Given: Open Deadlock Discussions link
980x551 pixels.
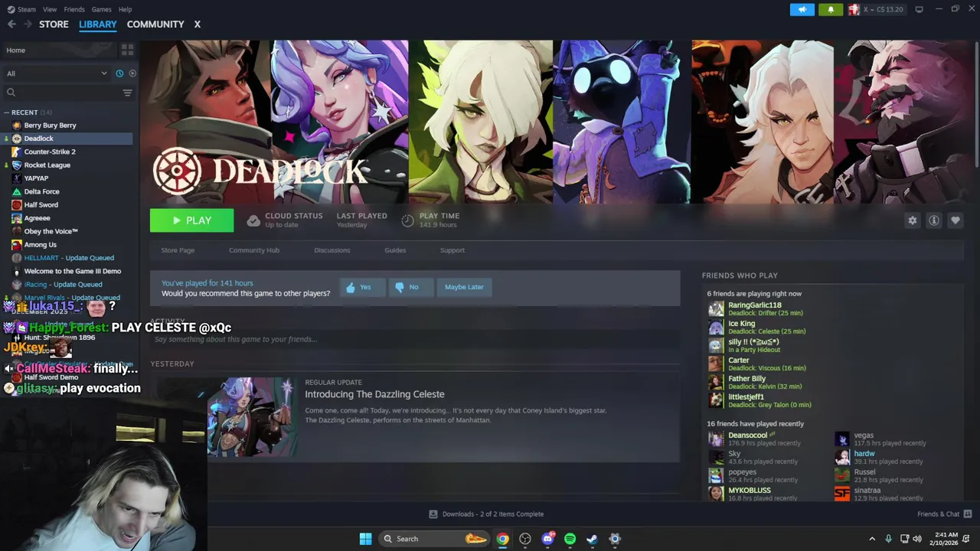Looking at the screenshot, I should click(x=332, y=250).
